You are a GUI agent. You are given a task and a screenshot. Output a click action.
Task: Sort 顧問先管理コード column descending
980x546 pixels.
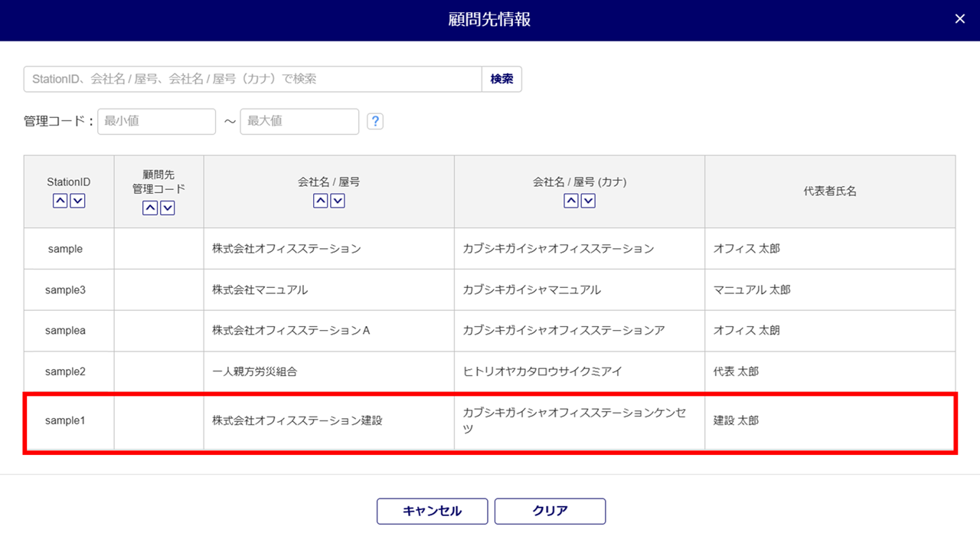pos(168,208)
